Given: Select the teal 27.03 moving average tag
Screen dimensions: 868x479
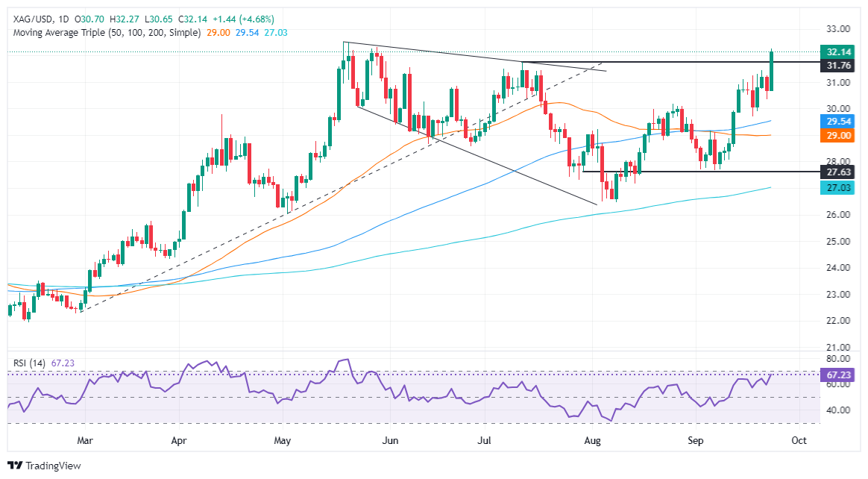Looking at the screenshot, I should (838, 188).
